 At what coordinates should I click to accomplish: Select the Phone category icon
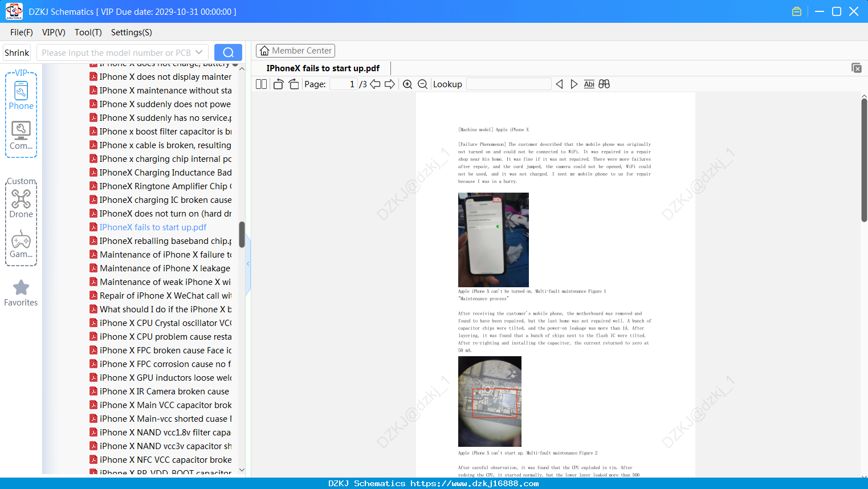point(21,95)
